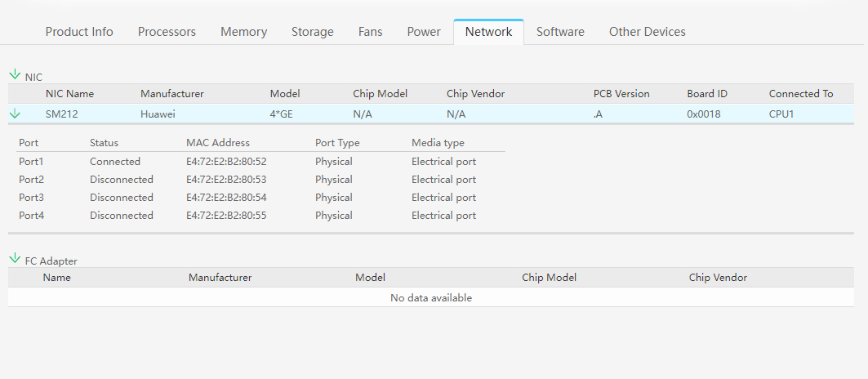The height and width of the screenshot is (379, 868).
Task: Click the CPU1 connected-to value
Action: (781, 114)
